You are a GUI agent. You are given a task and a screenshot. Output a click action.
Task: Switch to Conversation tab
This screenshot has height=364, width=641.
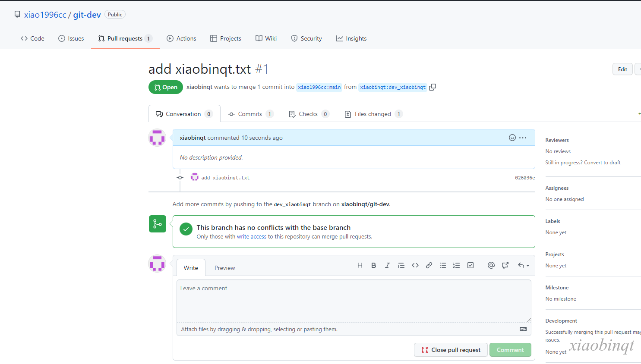pyautogui.click(x=184, y=114)
